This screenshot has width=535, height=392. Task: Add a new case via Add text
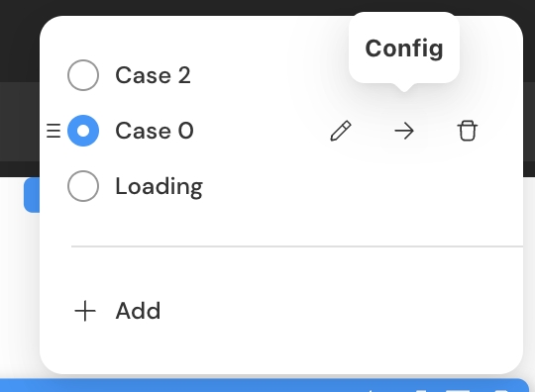138,311
